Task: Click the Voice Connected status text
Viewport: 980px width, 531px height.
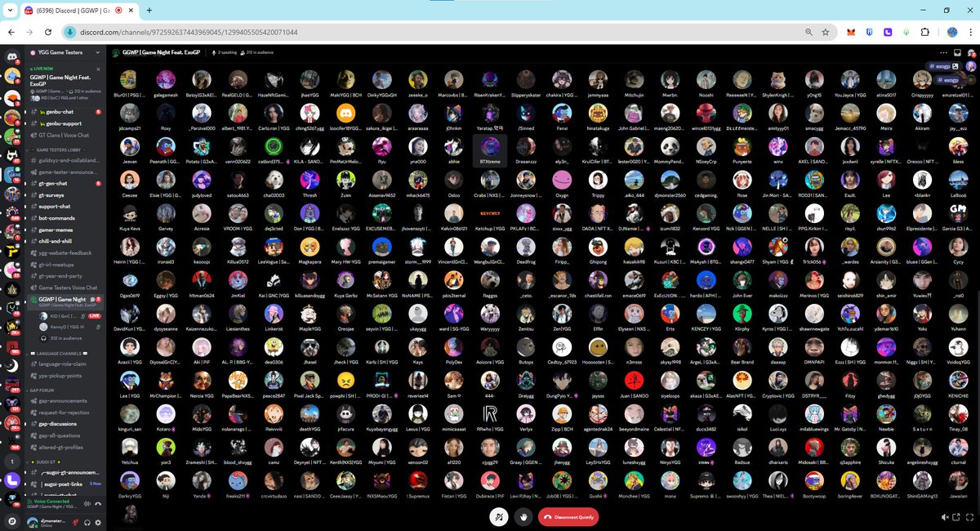Action: tap(52, 501)
